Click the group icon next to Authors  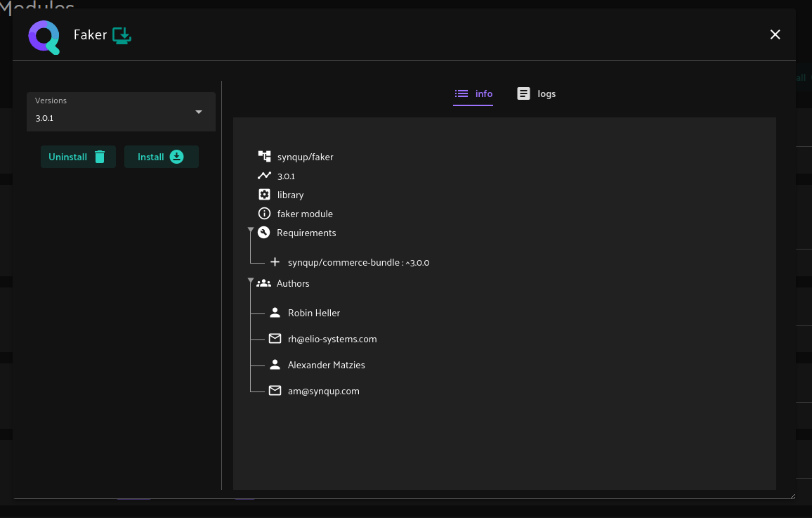click(263, 283)
